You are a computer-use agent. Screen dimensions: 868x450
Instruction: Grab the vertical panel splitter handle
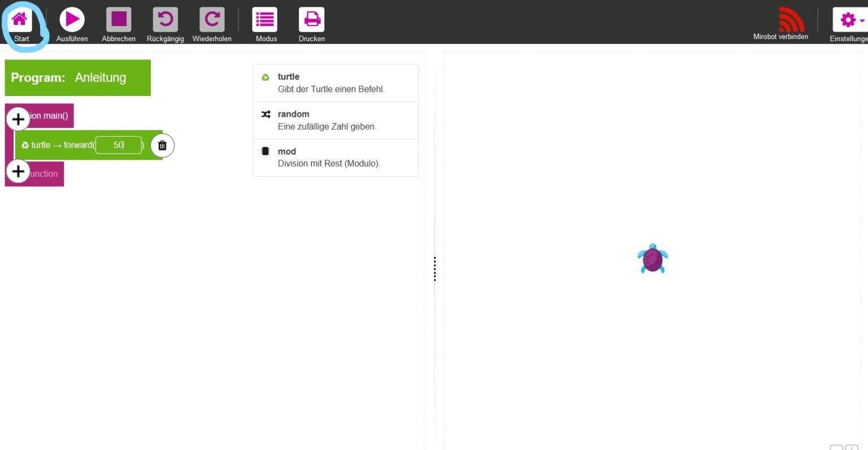click(435, 269)
